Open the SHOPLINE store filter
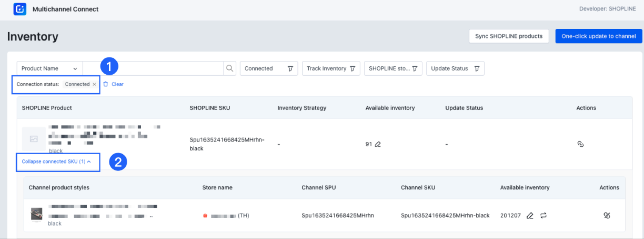644x239 pixels. (393, 69)
